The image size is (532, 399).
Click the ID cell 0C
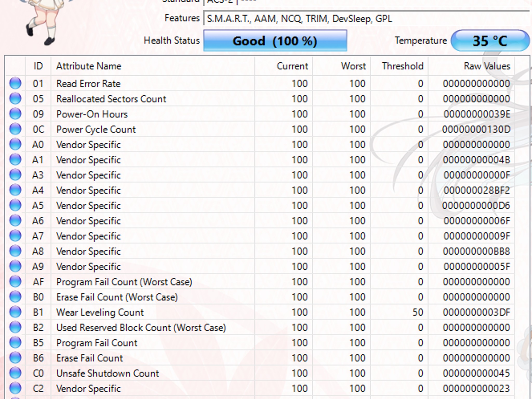[38, 129]
